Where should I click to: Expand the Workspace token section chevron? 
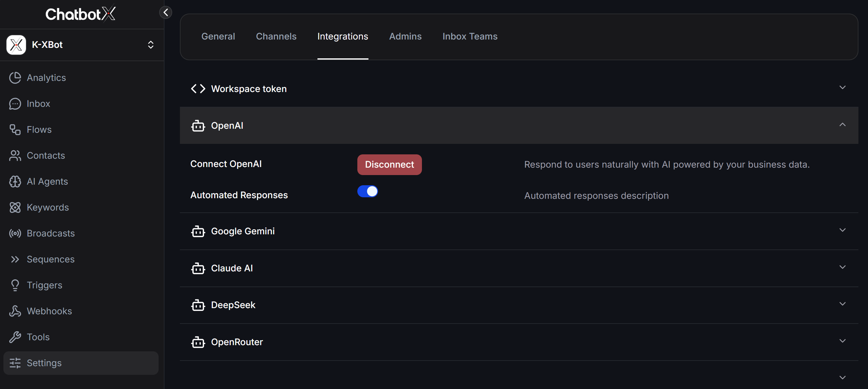click(x=842, y=87)
